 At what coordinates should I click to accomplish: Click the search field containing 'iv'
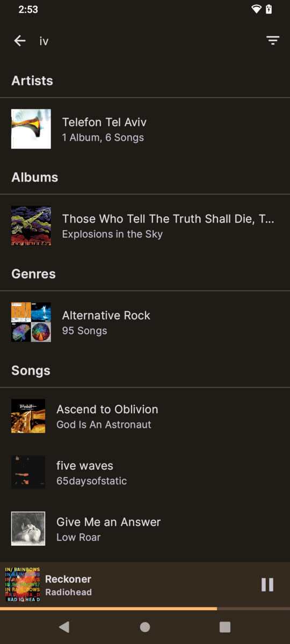click(145, 41)
